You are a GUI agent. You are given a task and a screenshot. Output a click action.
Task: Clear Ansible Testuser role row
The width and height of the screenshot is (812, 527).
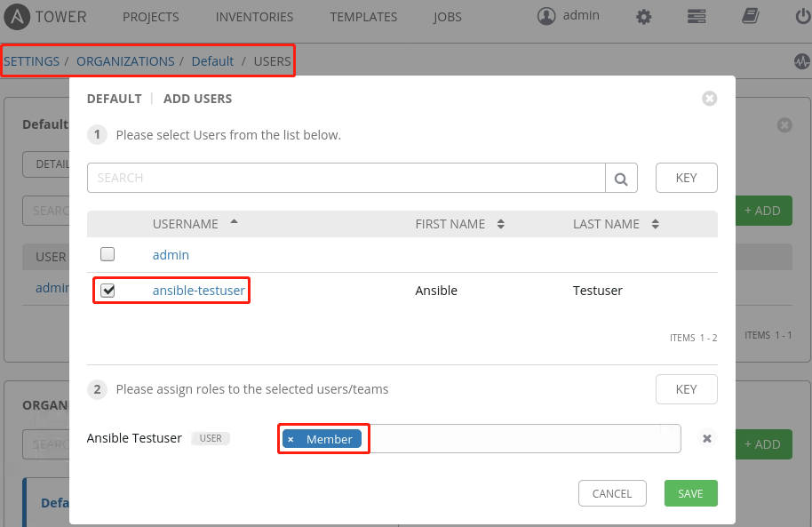[x=707, y=438]
